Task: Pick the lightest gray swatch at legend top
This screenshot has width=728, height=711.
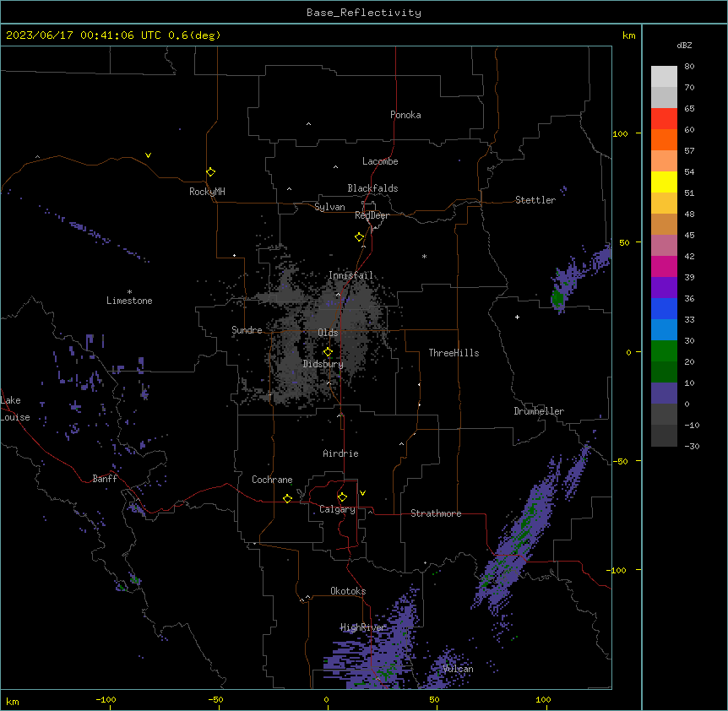Action: 664,77
